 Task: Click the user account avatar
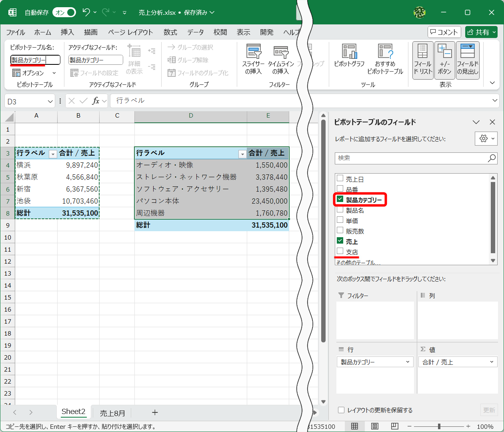[420, 12]
